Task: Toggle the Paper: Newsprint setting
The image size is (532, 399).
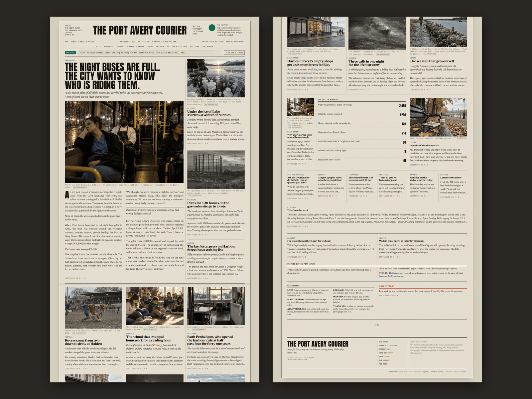Action: 235,42
